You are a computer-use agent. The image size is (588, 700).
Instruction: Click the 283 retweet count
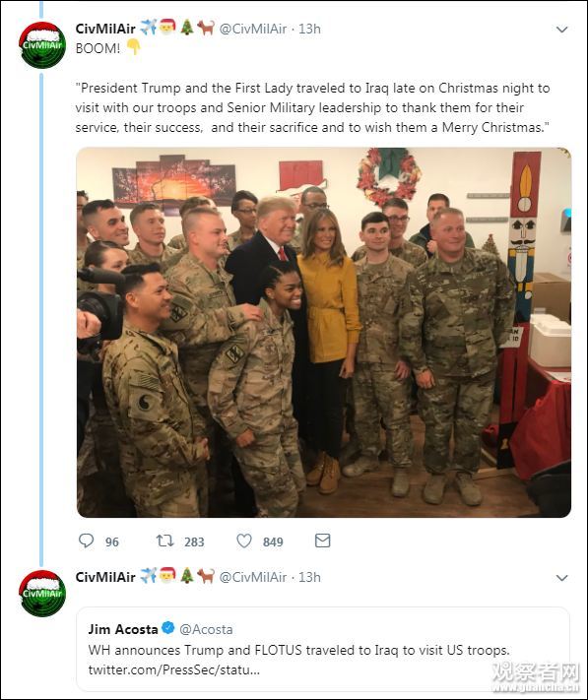tap(194, 541)
